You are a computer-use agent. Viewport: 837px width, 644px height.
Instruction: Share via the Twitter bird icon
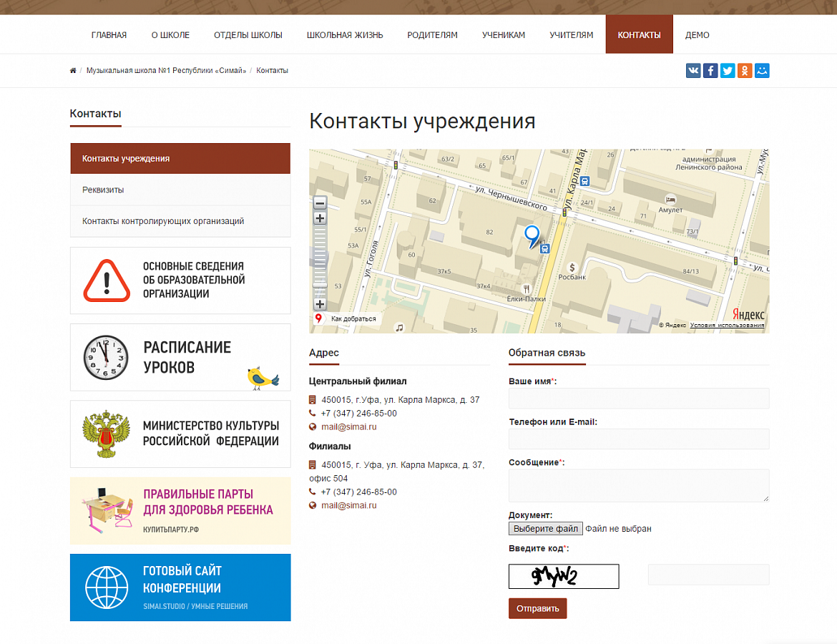click(728, 71)
